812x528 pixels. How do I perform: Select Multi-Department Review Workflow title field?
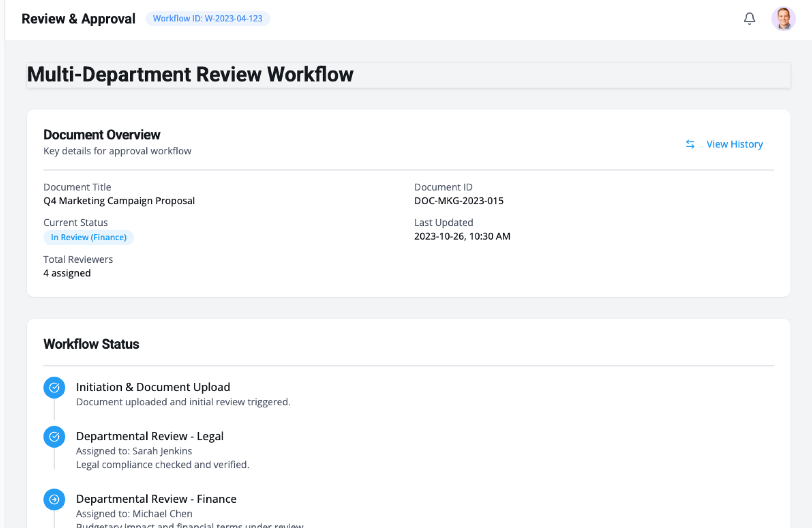coord(408,75)
